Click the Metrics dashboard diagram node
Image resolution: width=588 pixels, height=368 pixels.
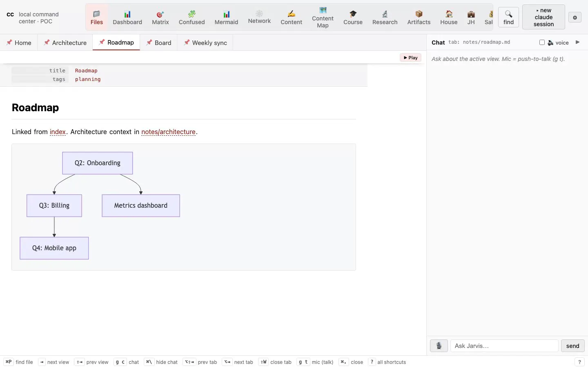pos(141,206)
